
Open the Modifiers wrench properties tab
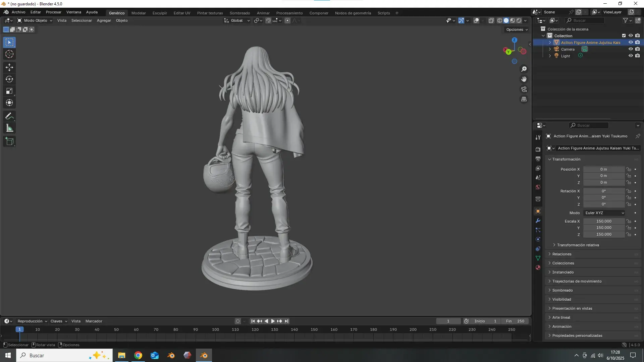point(538,221)
